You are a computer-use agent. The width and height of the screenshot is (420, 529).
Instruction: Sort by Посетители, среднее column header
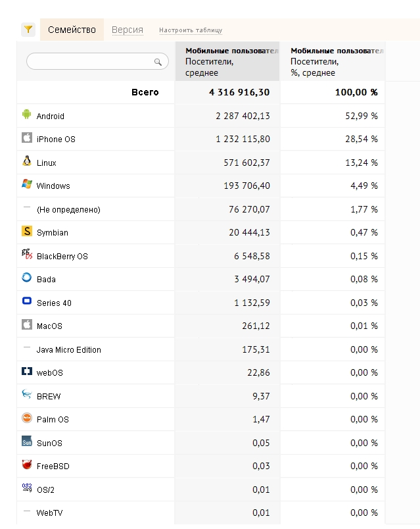(x=227, y=61)
